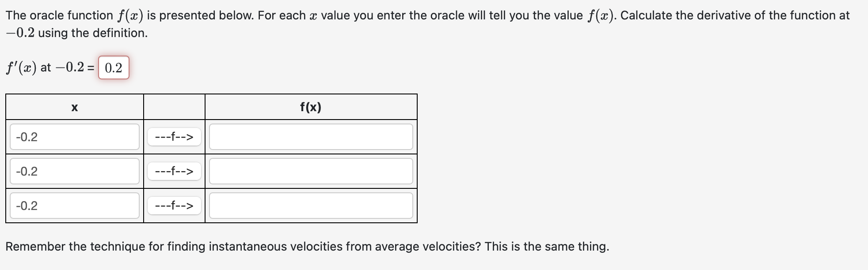Viewport: 868px width, 270px height.
Task: Click the problem statement about the oracle function
Action: coord(309,15)
